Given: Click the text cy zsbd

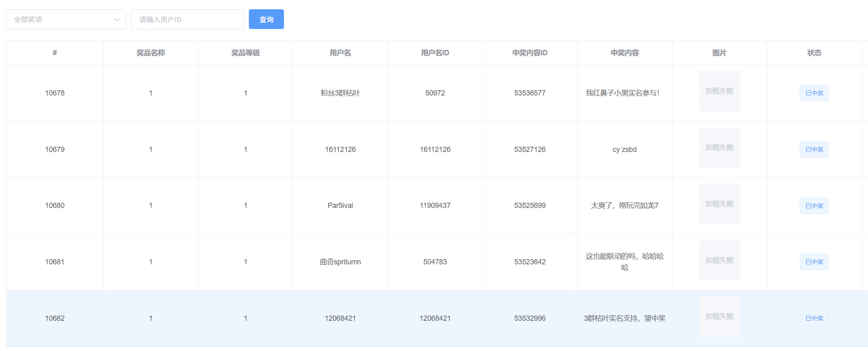Looking at the screenshot, I should [x=625, y=150].
